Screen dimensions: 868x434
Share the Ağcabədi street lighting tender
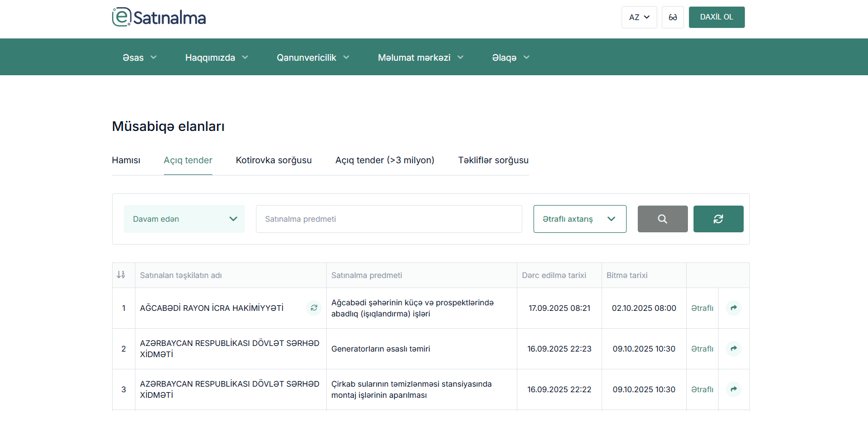(x=734, y=308)
